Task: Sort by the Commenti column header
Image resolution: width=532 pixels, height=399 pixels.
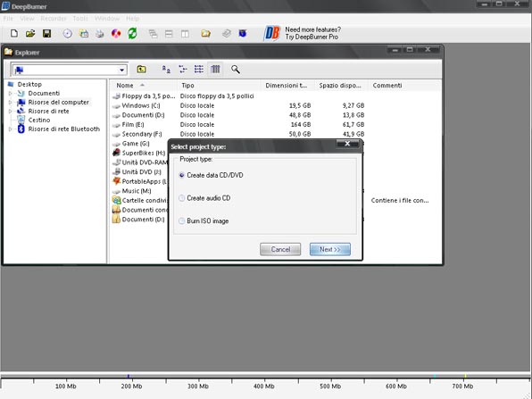Action: [x=404, y=86]
